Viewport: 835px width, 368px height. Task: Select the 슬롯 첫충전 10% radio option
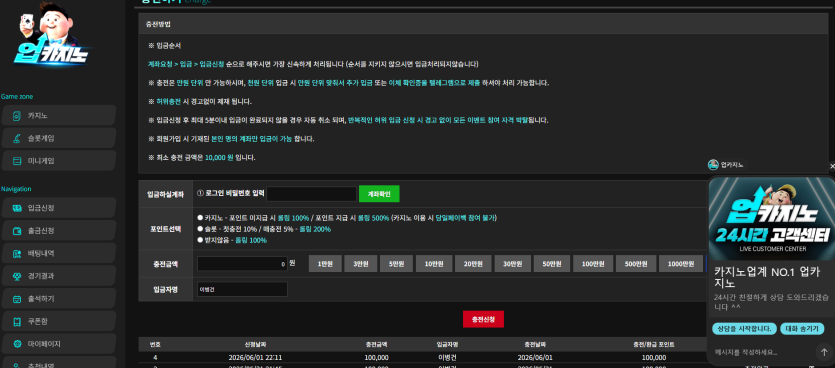(x=200, y=229)
